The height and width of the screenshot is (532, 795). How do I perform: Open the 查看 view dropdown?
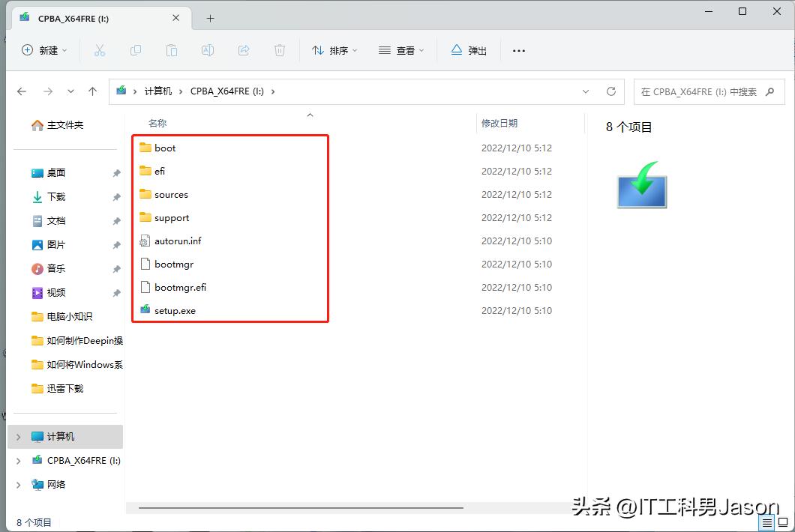tap(401, 50)
